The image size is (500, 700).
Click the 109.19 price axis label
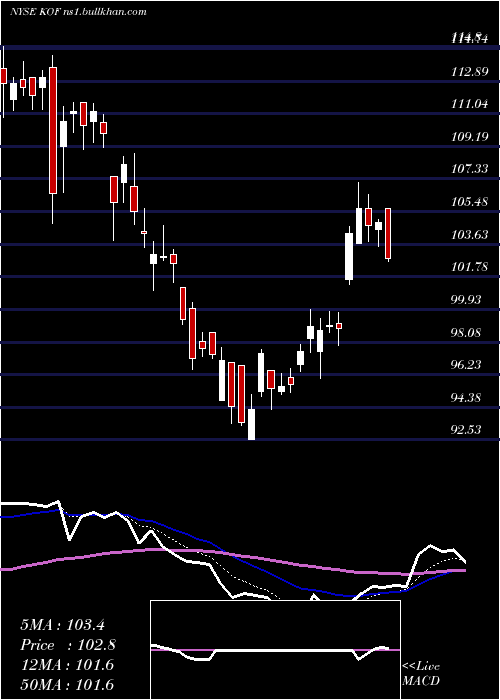click(470, 137)
